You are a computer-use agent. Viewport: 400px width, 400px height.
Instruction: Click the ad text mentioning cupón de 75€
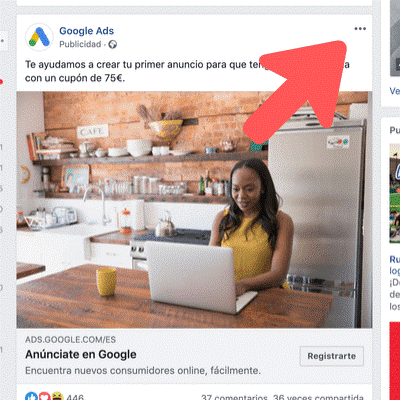point(187,71)
